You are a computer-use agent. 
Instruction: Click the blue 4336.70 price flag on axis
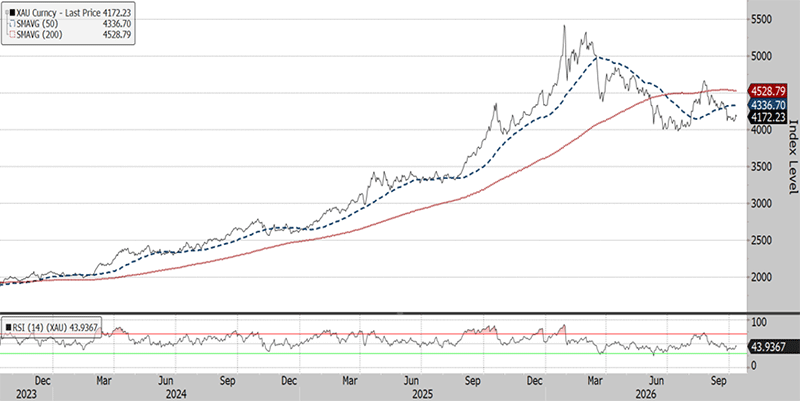767,105
